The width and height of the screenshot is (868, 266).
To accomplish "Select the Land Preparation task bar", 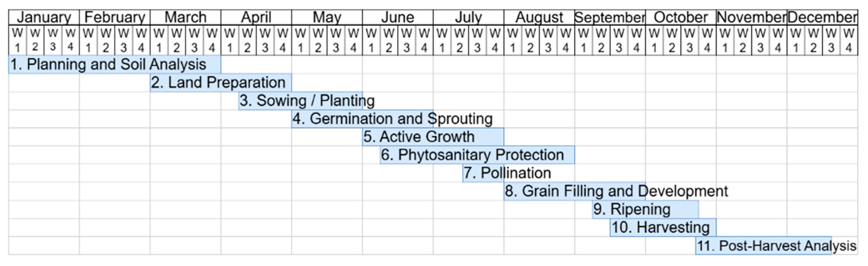I will (221, 83).
